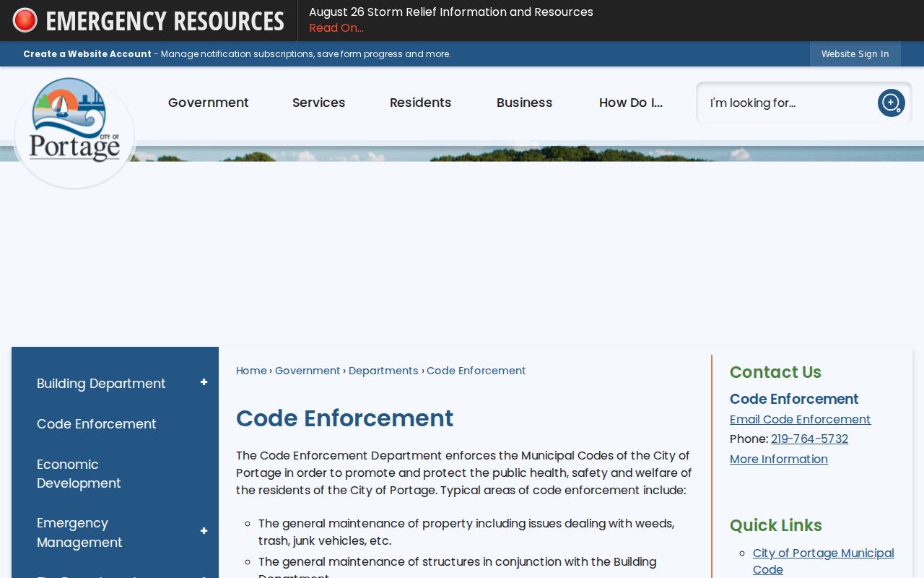The width and height of the screenshot is (924, 578).
Task: Open the How Do I... menu
Action: pos(631,103)
